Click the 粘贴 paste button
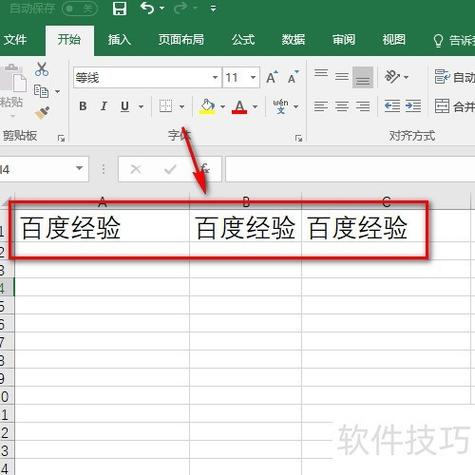 [x=13, y=91]
